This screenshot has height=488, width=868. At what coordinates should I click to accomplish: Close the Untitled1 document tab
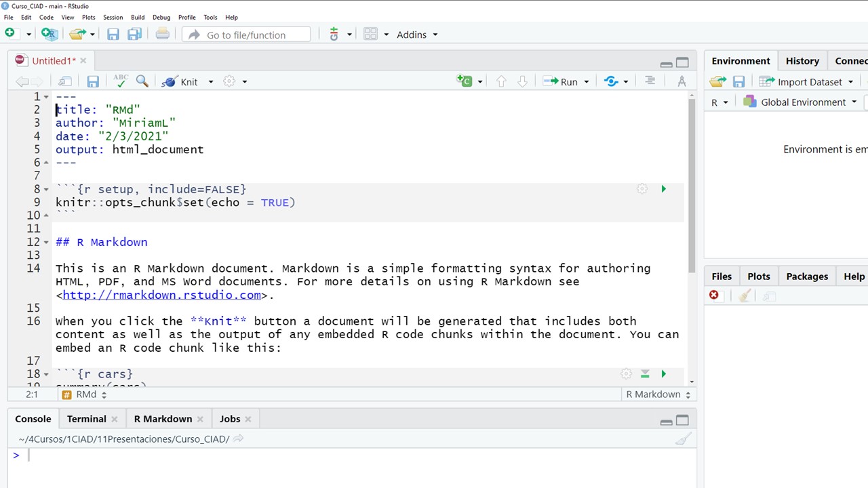point(83,61)
